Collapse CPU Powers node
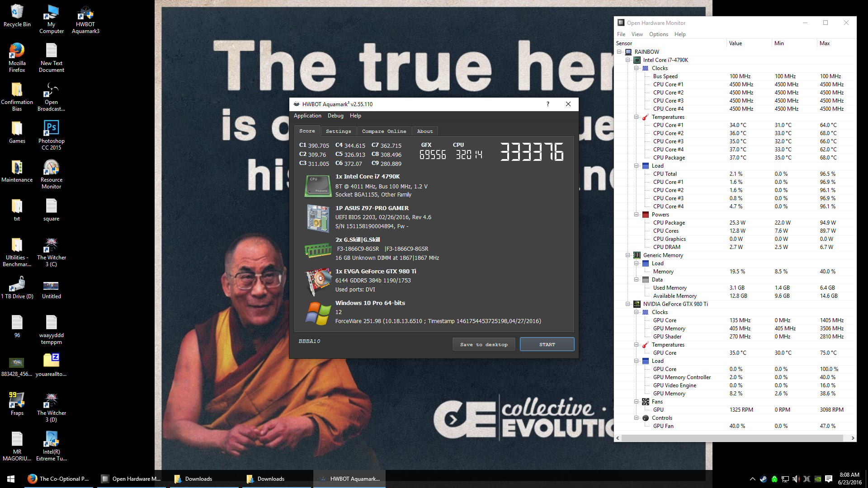Viewport: 868px width, 488px height. click(637, 215)
